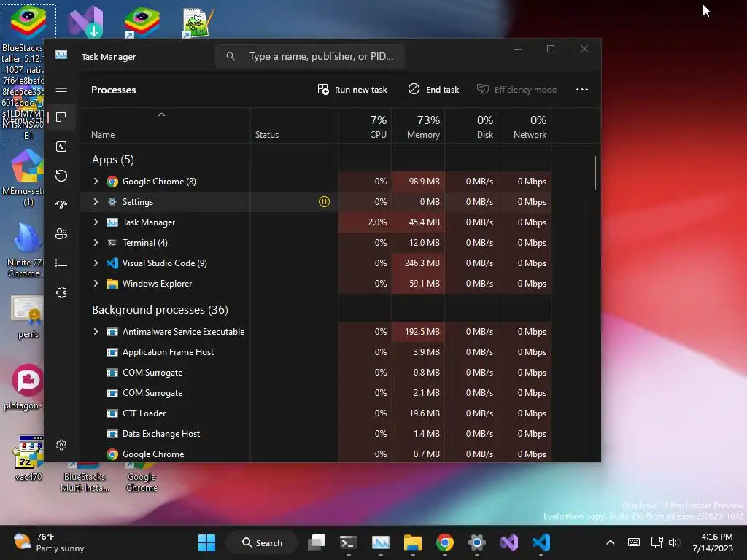Screen dimensions: 747x560
Task: Open the Startup apps page in sidebar
Action: click(x=61, y=205)
